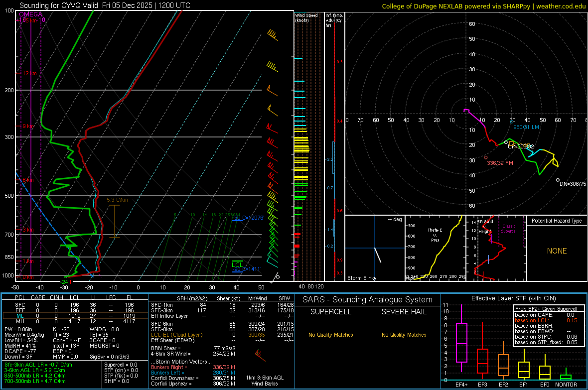Click the NONE hazard type text

(557, 251)
